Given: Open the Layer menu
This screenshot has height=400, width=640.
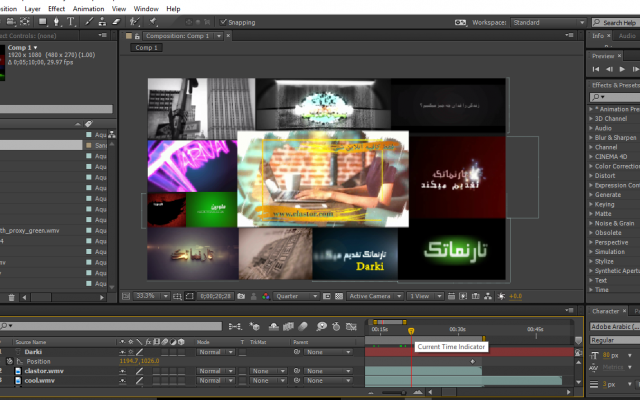Looking at the screenshot, I should point(32,9).
